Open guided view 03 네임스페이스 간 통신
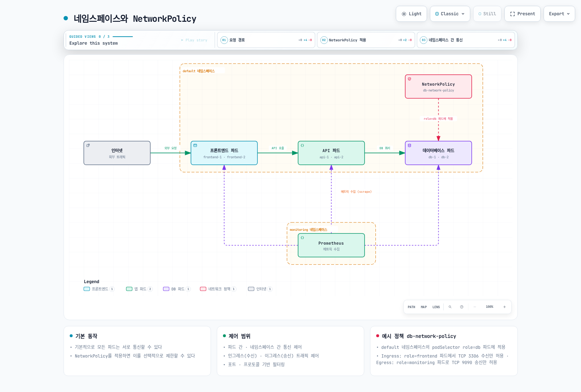 [x=466, y=40]
